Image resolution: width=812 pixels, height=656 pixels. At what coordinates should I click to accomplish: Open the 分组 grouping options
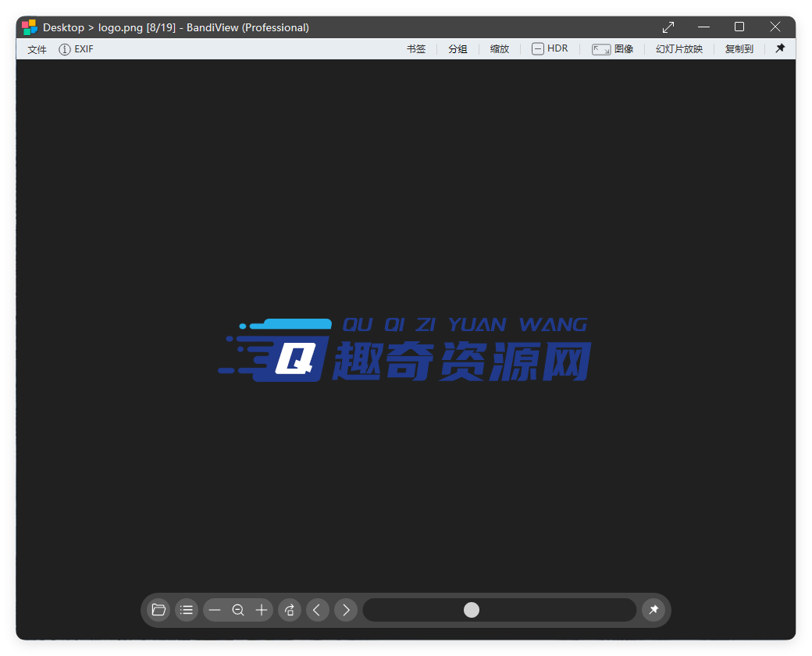coord(458,48)
